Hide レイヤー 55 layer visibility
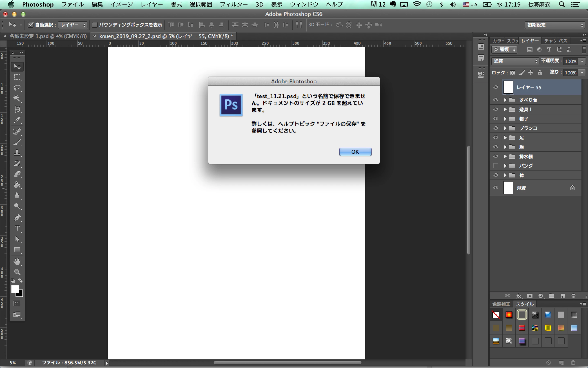The height and width of the screenshot is (368, 588). (496, 87)
